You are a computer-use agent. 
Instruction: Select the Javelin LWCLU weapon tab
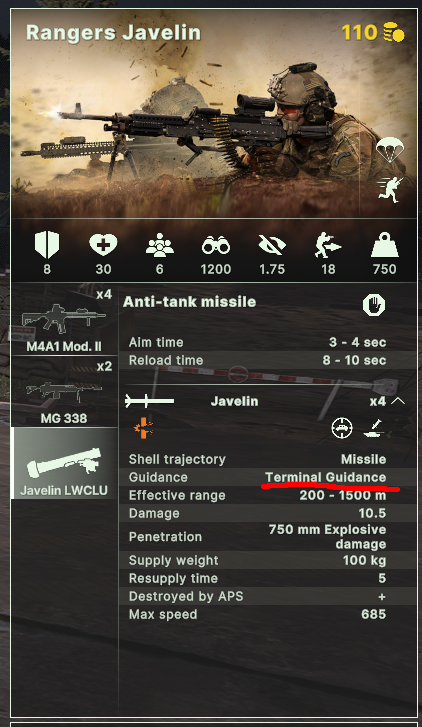coord(64,463)
